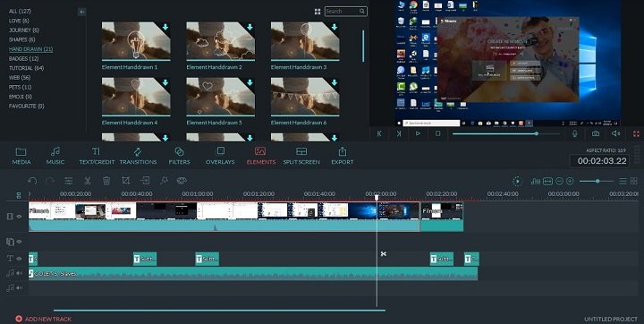The image size is (644, 324).
Task: Hide the picture-in-picture overlay track
Action: point(19,242)
